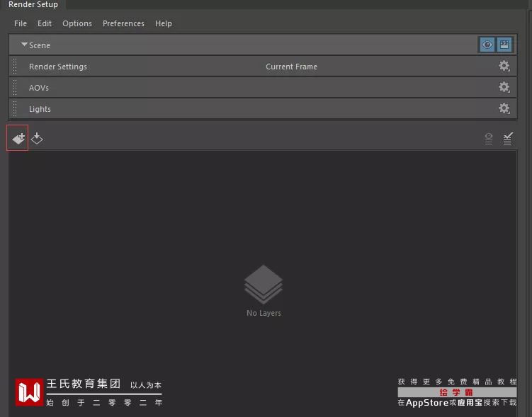Click the render all layers checkmark icon
This screenshot has width=532, height=417.
(508, 138)
